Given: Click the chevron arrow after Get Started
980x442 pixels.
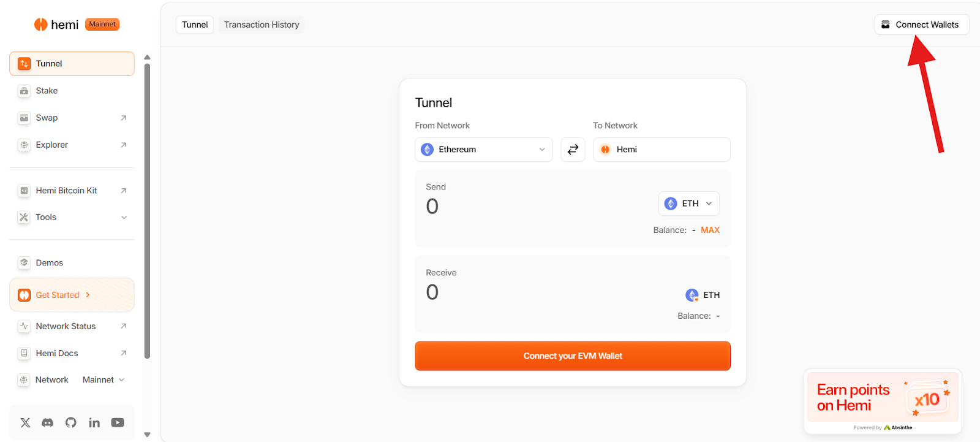Looking at the screenshot, I should 88,295.
